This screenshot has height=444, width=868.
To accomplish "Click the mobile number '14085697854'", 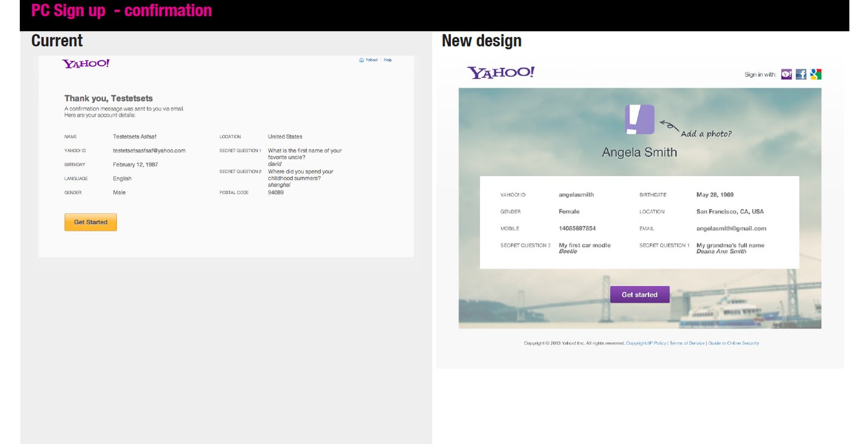I will pyautogui.click(x=577, y=229).
